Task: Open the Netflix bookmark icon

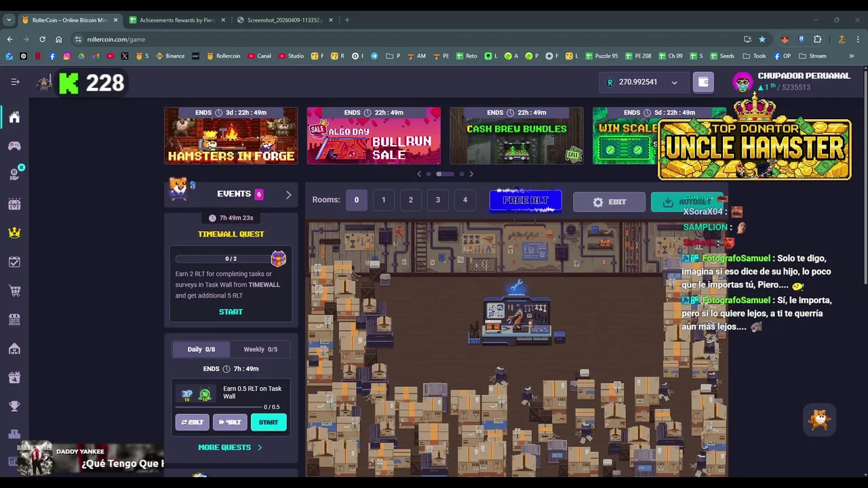Action: pyautogui.click(x=37, y=56)
